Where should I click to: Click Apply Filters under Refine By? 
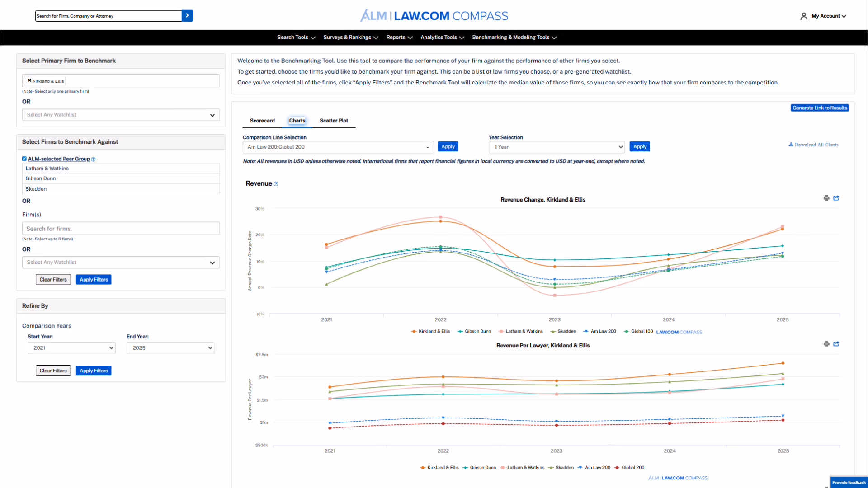click(94, 371)
